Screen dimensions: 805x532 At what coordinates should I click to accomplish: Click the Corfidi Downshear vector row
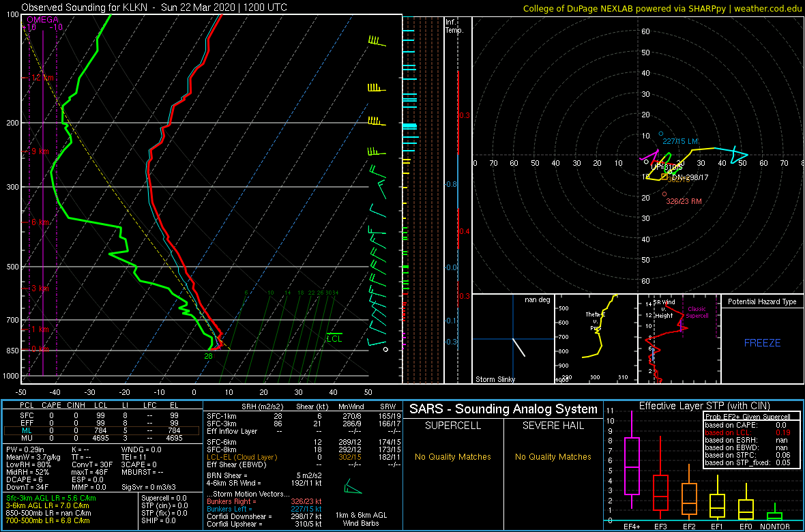(x=264, y=516)
